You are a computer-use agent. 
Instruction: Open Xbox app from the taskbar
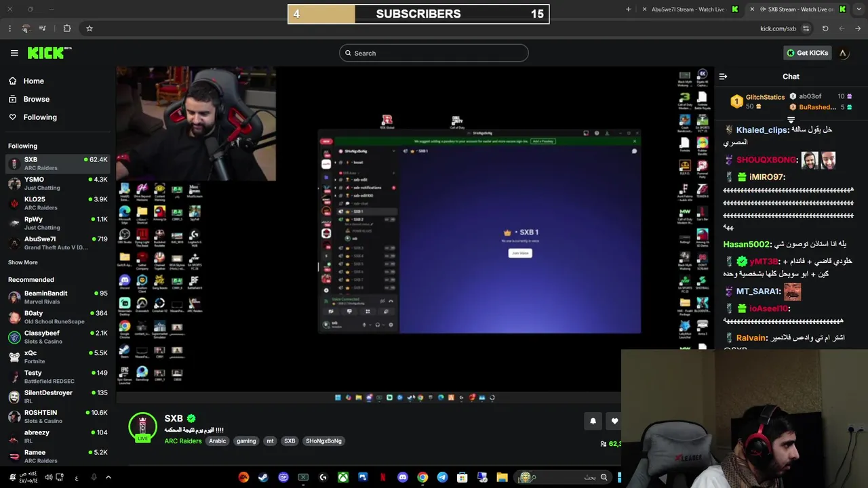pyautogui.click(x=343, y=477)
